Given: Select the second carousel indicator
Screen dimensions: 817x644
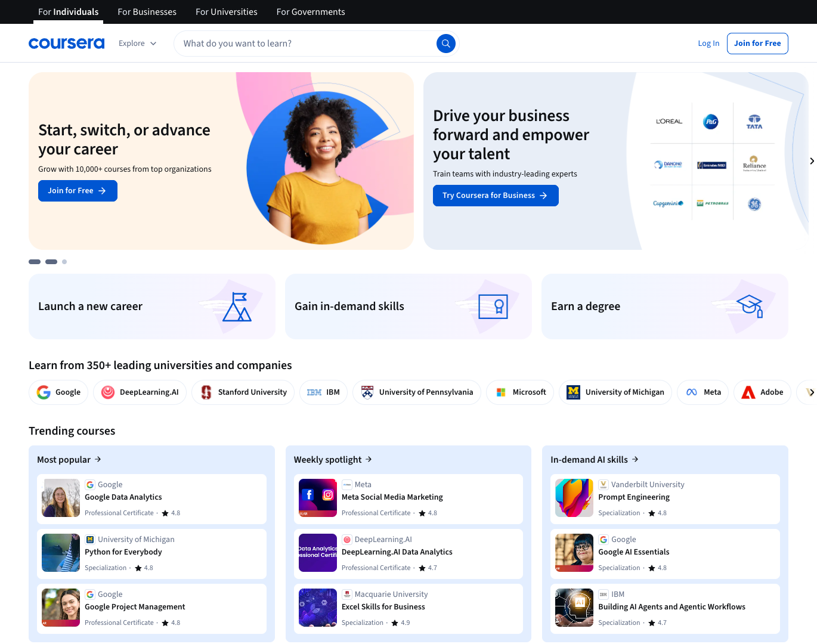Looking at the screenshot, I should click(x=51, y=261).
